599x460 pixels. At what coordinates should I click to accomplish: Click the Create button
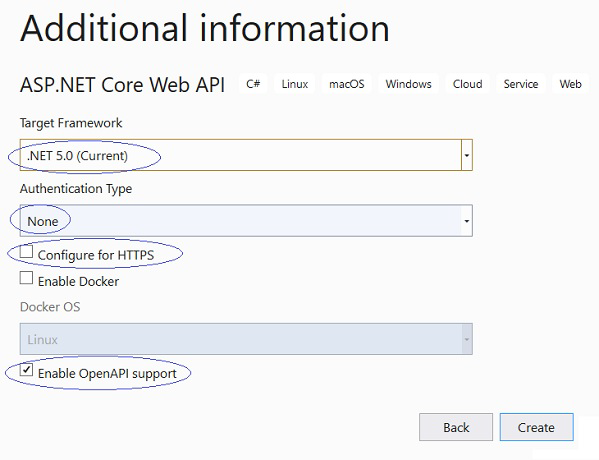pyautogui.click(x=536, y=427)
